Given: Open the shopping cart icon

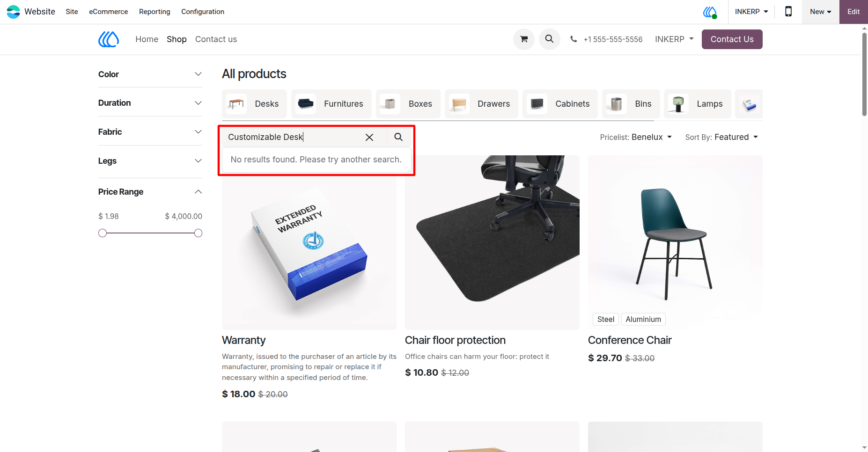Looking at the screenshot, I should click(x=524, y=39).
